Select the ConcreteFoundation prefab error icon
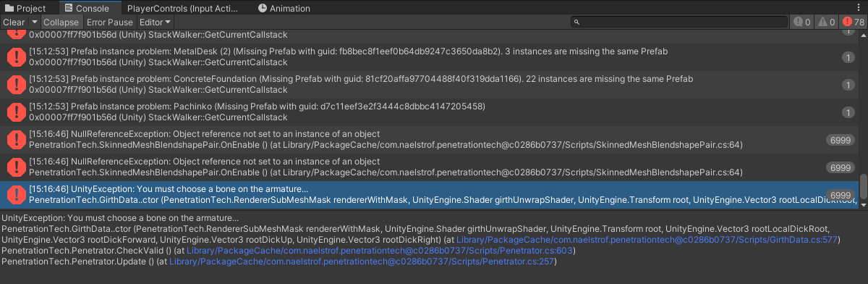 (x=14, y=84)
